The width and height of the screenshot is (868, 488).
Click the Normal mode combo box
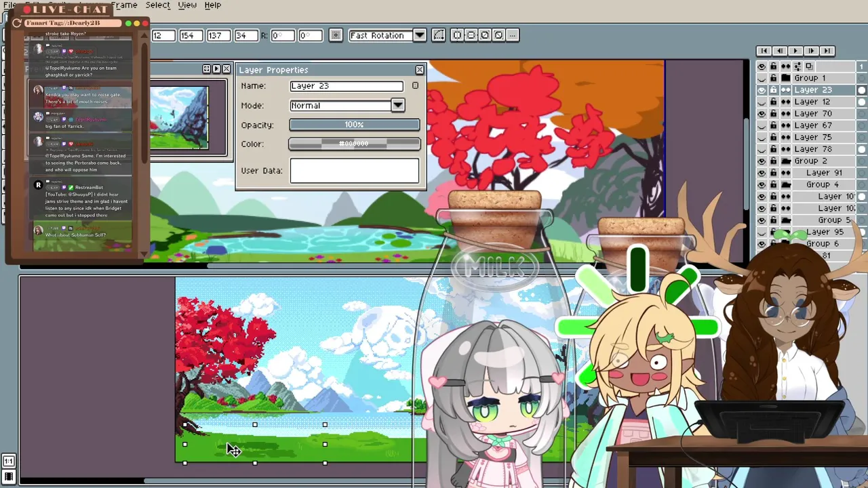[347, 106]
